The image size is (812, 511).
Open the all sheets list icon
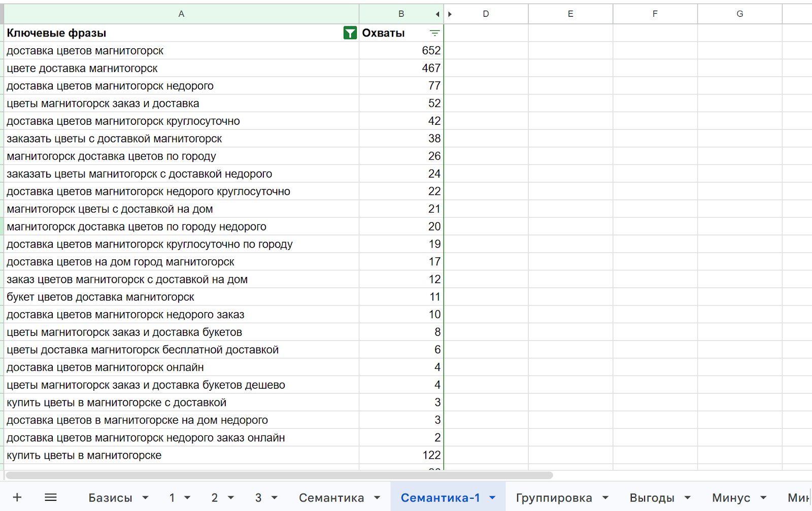coord(51,497)
